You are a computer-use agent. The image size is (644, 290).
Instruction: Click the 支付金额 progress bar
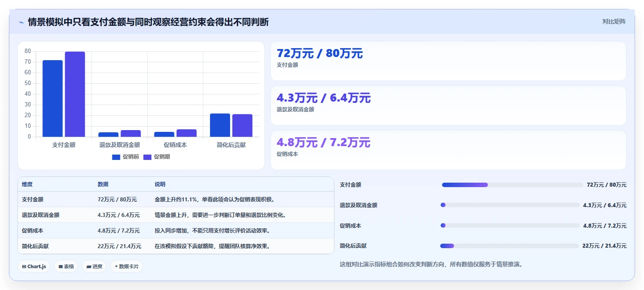click(x=512, y=185)
